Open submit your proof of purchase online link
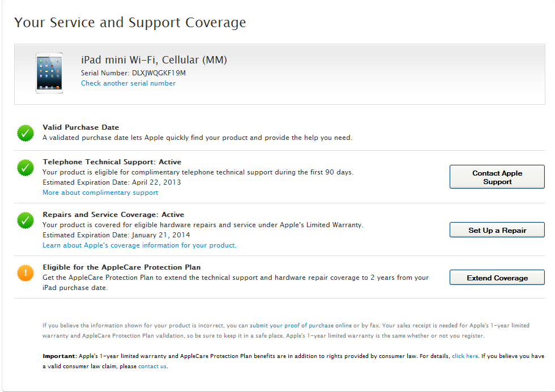The width and height of the screenshot is (555, 392). click(301, 326)
